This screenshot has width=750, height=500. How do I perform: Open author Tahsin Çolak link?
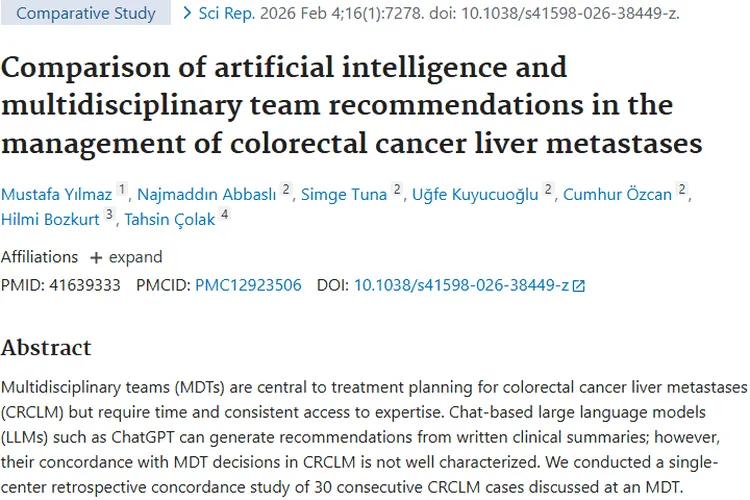point(170,219)
